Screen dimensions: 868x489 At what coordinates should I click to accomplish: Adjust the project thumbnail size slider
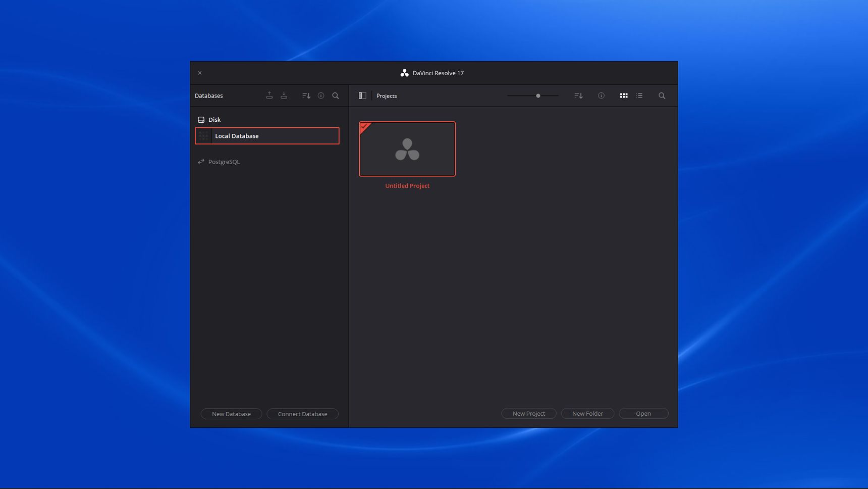tap(533, 95)
